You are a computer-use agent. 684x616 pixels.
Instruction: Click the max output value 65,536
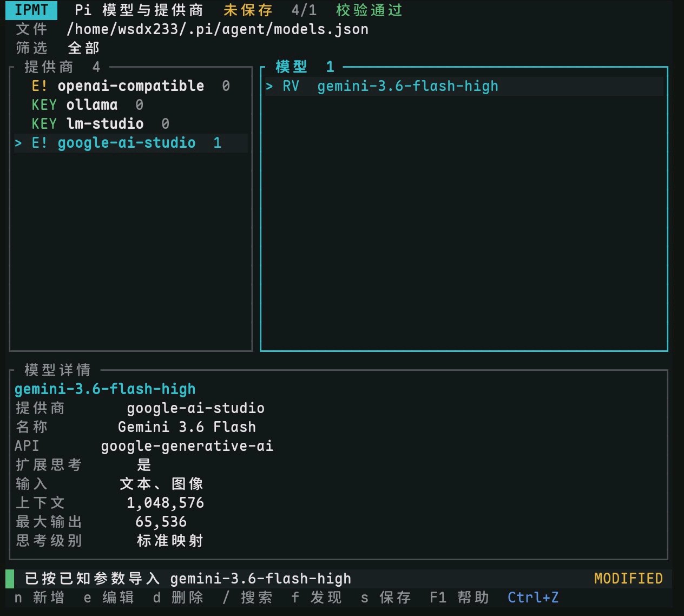161,522
